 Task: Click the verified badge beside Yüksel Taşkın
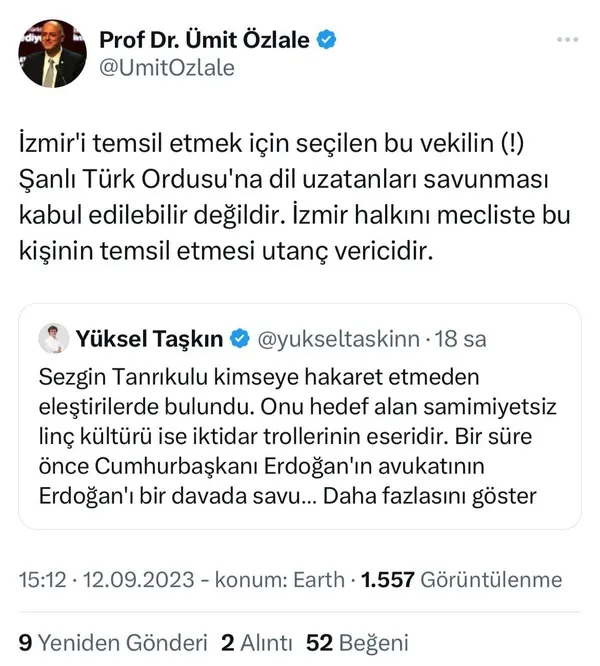[x=240, y=340]
